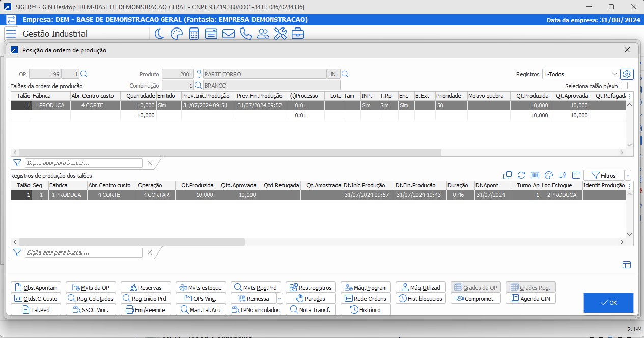This screenshot has height=338, width=644.
Task: Toggle the Seleciona talão p/exb checkbox
Action: (x=624, y=86)
